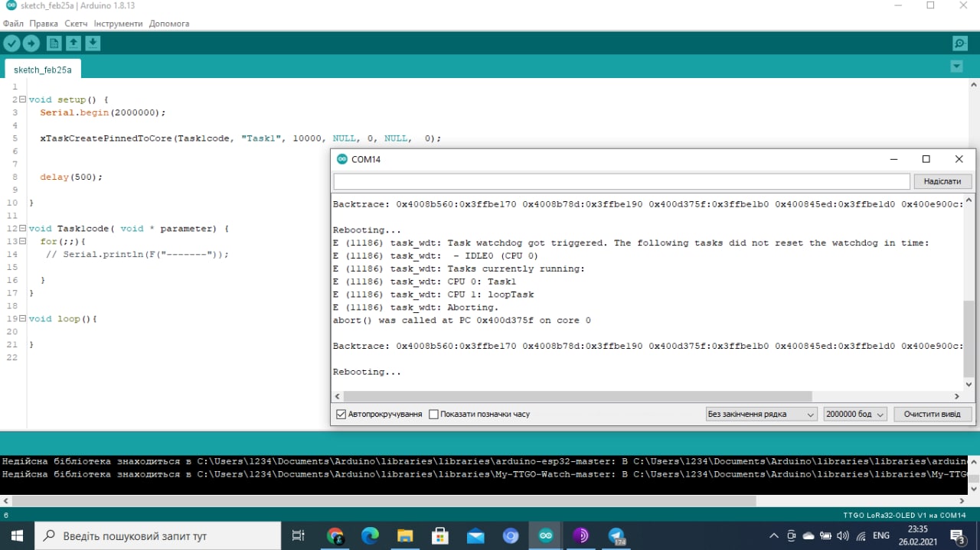
Task: Switch the ENG input language indicator
Action: click(x=881, y=535)
